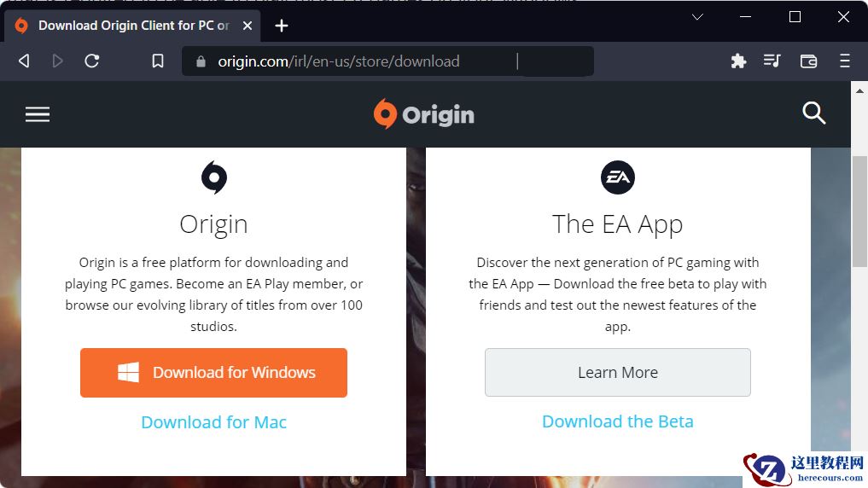868x488 pixels.
Task: Reload the page with the refresh icon
Action: coord(92,61)
